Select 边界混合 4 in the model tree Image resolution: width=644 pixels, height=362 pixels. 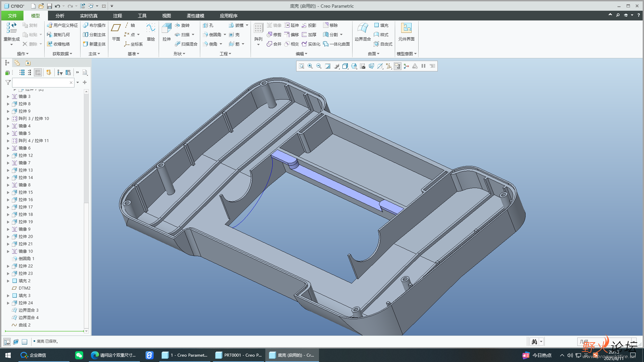click(29, 318)
